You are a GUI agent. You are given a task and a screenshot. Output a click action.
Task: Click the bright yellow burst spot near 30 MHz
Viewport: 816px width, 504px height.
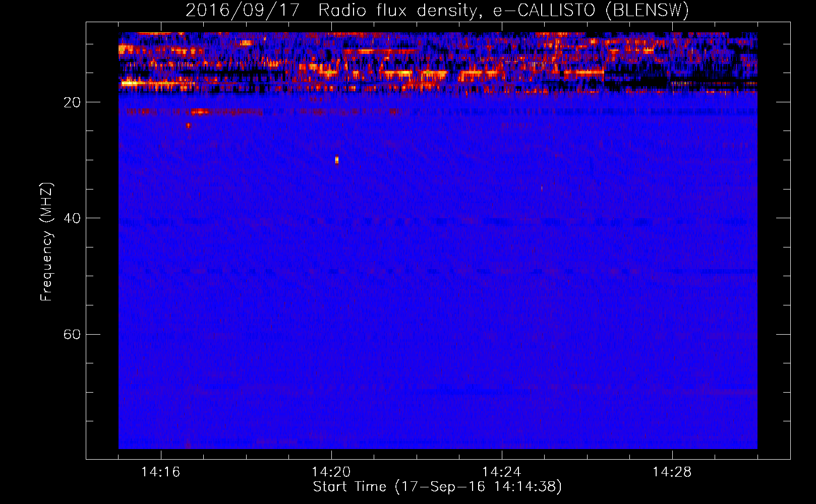(337, 160)
